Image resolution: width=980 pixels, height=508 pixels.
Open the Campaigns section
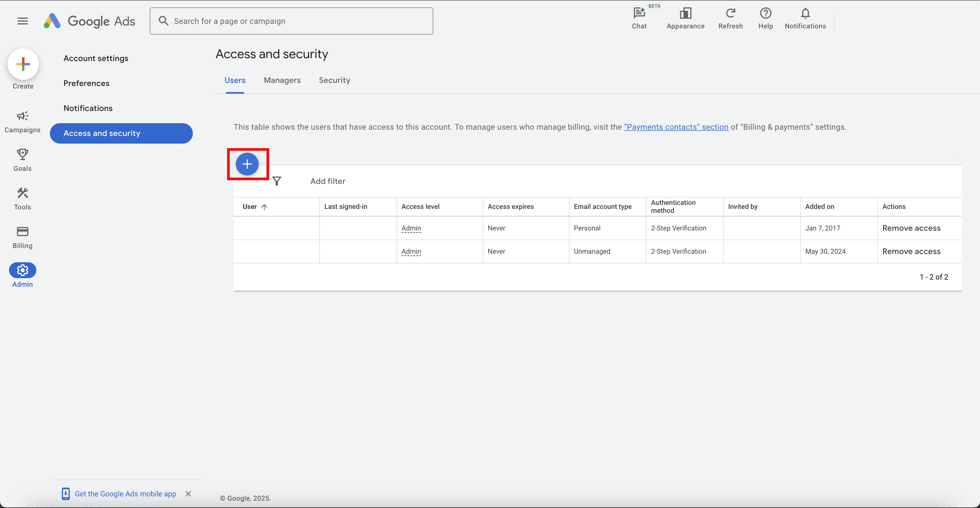[22, 121]
